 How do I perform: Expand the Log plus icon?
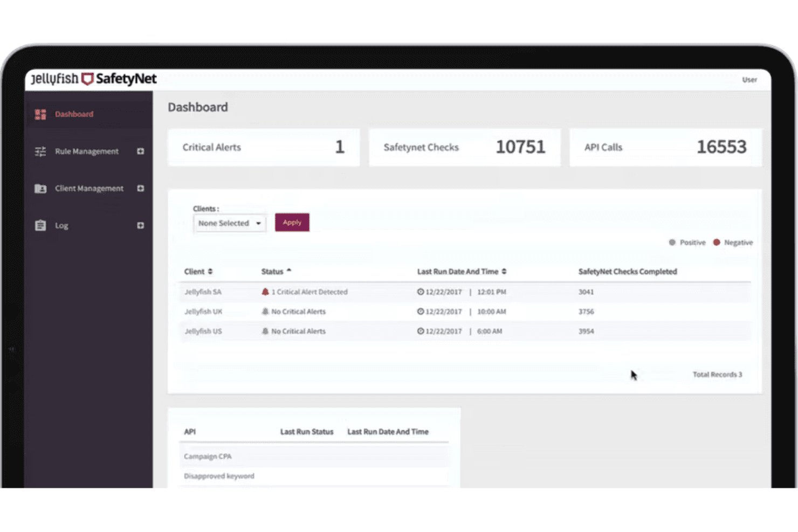click(x=141, y=225)
